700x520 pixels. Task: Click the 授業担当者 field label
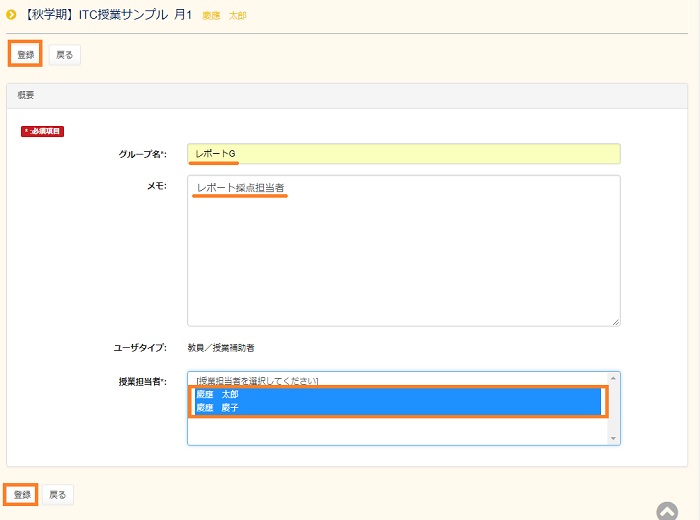pyautogui.click(x=142, y=382)
